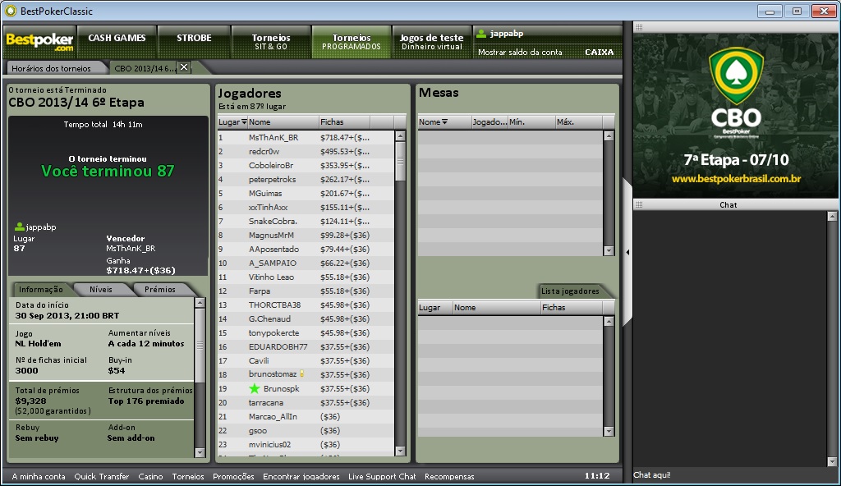
Task: Open the CAIXA cashier
Action: (x=599, y=52)
